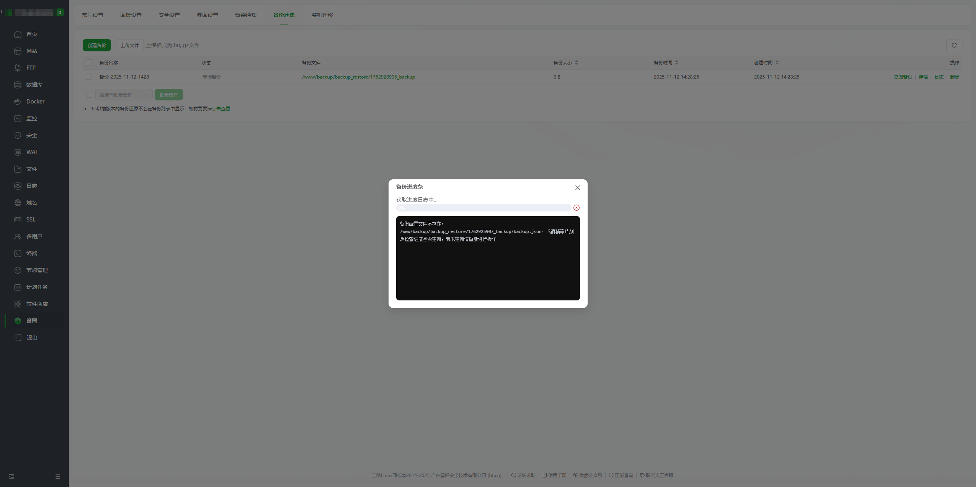Tick the checkbox beside the batch operation selector
This screenshot has height=487, width=980.
tap(88, 94)
